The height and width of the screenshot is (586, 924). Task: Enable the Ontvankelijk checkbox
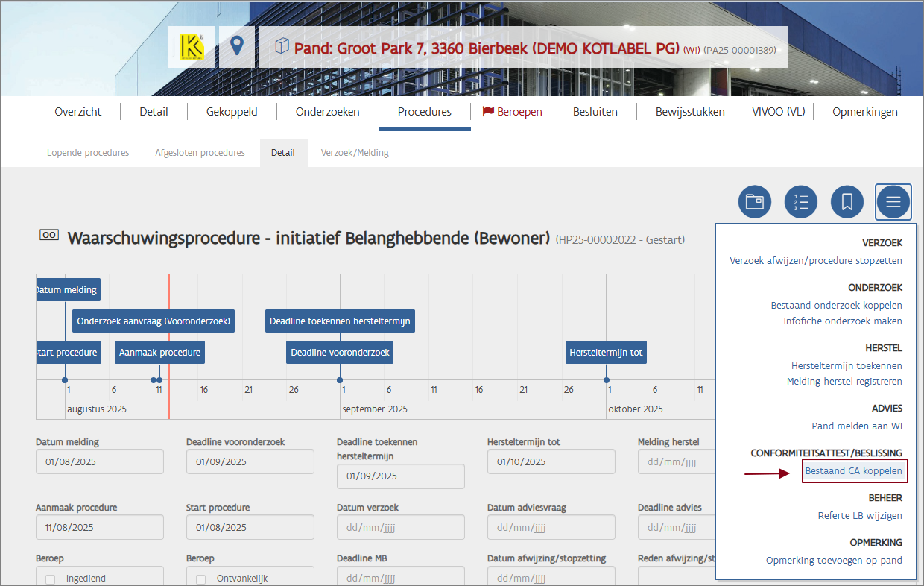click(201, 579)
